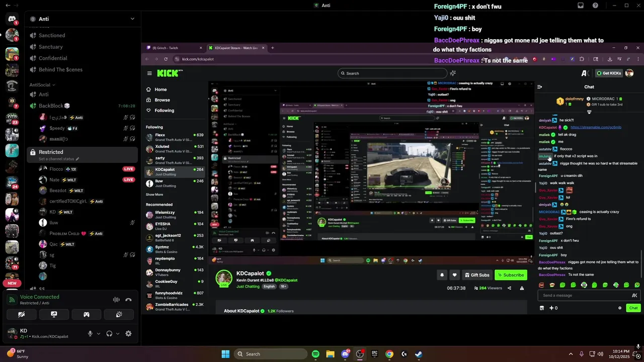Toggle the Kick KICKs counter beside shop
Image resolution: width=644 pixels, height=362 pixels.
(553, 308)
